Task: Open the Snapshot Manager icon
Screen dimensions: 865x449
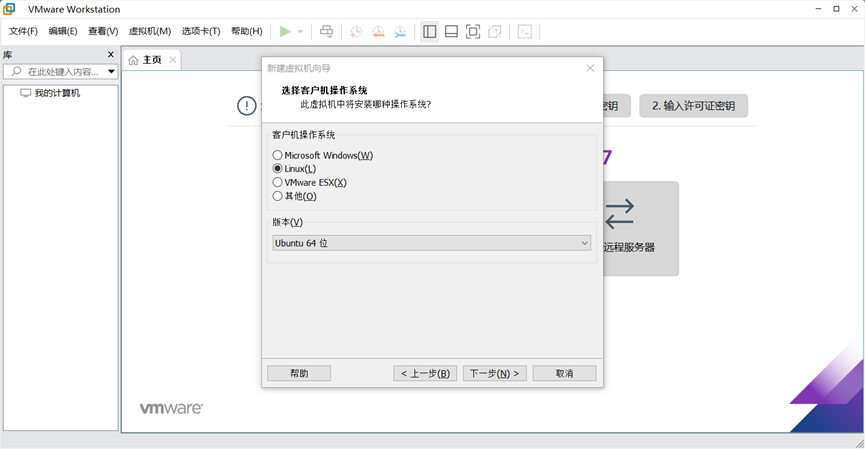Action: coord(400,31)
